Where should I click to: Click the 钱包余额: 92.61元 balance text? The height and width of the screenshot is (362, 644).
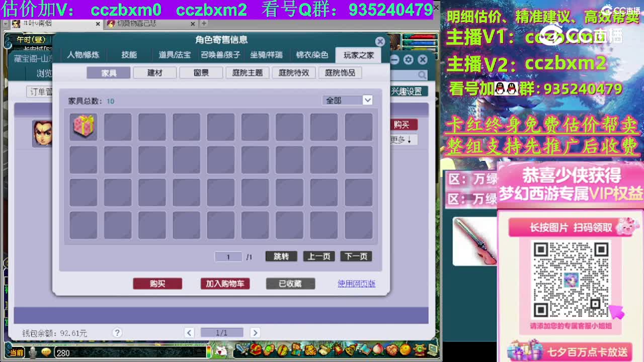(x=54, y=333)
